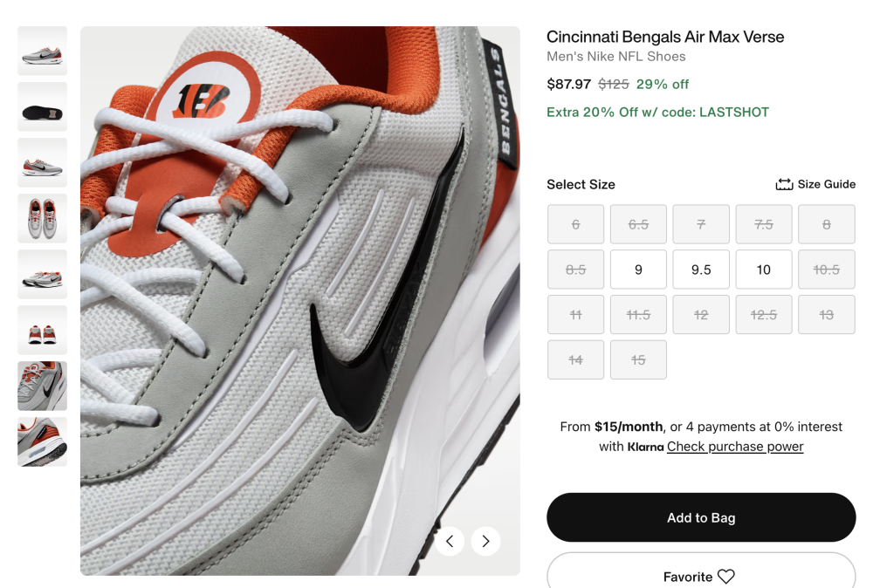The width and height of the screenshot is (873, 588).
Task: View the close-up swoosh thumbnail
Action: 42,386
